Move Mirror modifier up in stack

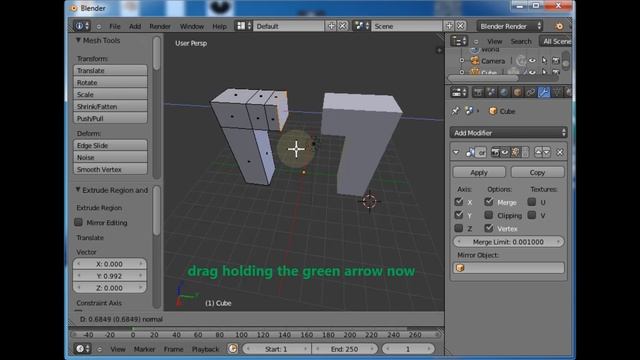(x=538, y=152)
